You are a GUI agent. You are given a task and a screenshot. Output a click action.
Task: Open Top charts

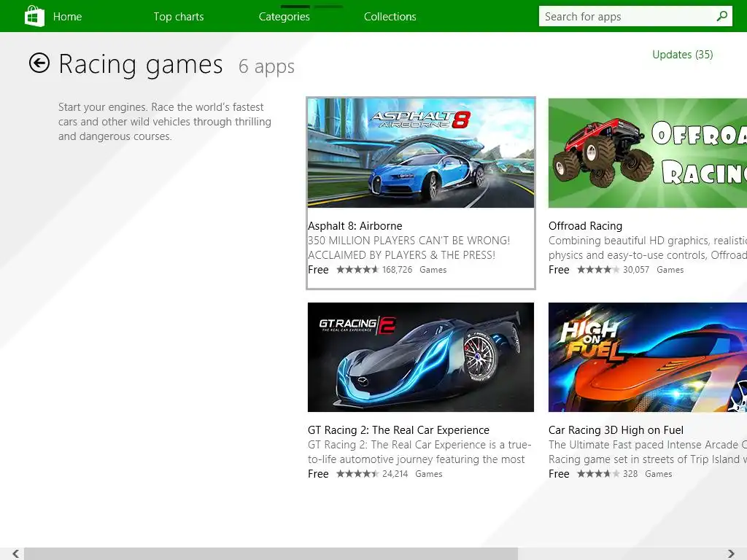(x=178, y=17)
